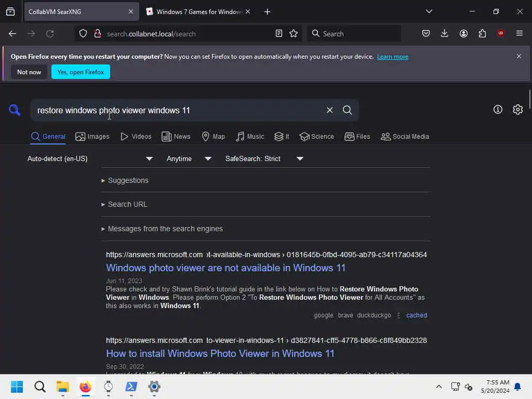
Task: Click the Firefox Search box
Action: coord(354,34)
